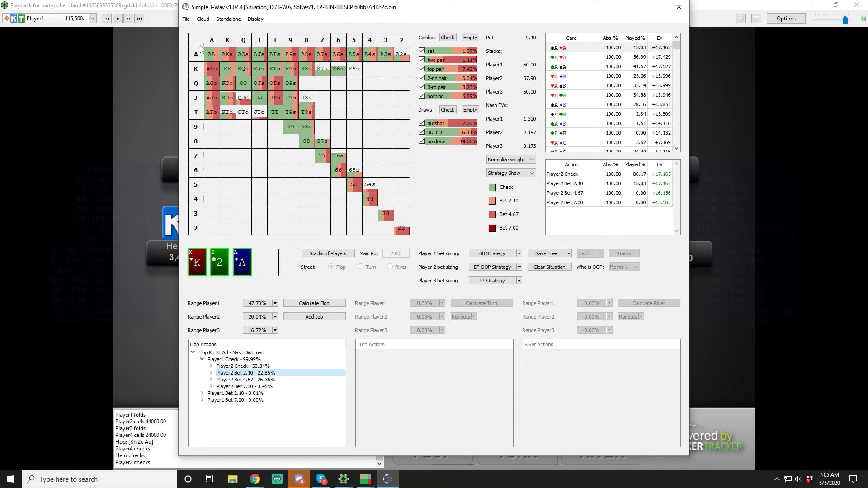Screen dimensions: 868x488
Task: Open Discord from the taskbar
Action: 299,479
